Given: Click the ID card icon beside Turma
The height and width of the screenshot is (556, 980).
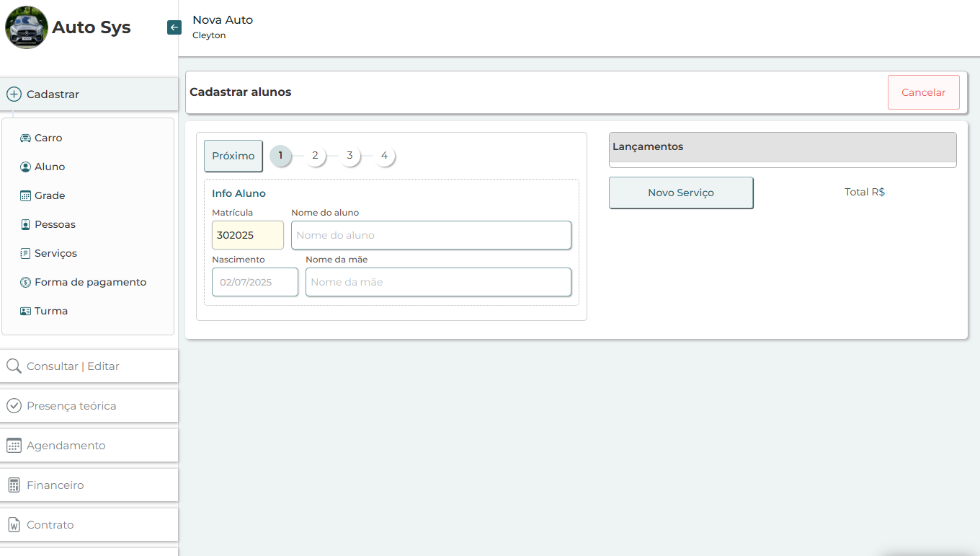Looking at the screenshot, I should click(x=25, y=311).
